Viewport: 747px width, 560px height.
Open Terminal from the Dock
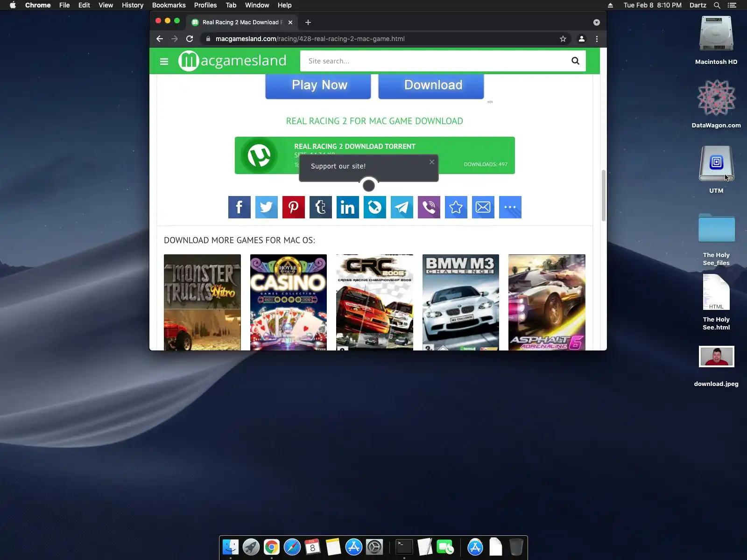tap(404, 547)
